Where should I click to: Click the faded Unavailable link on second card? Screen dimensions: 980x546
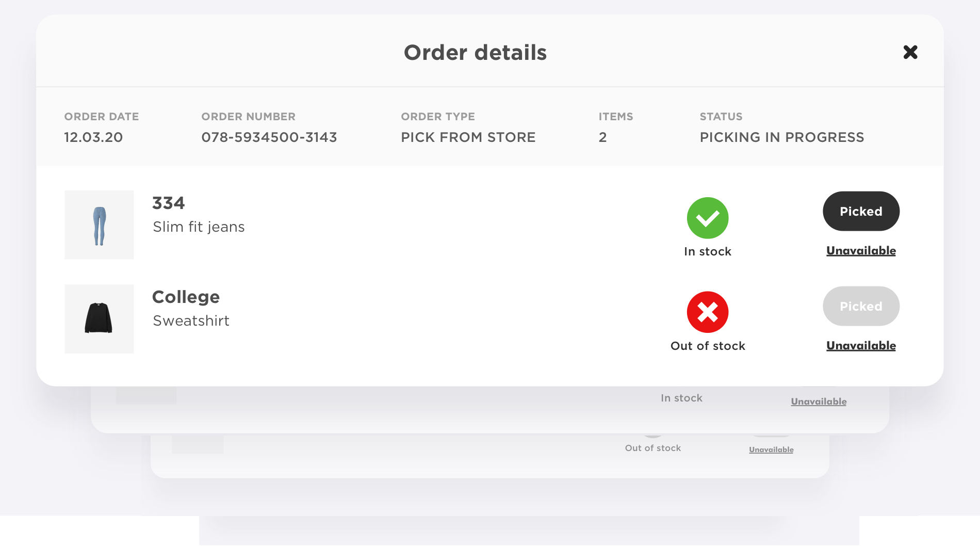(819, 402)
